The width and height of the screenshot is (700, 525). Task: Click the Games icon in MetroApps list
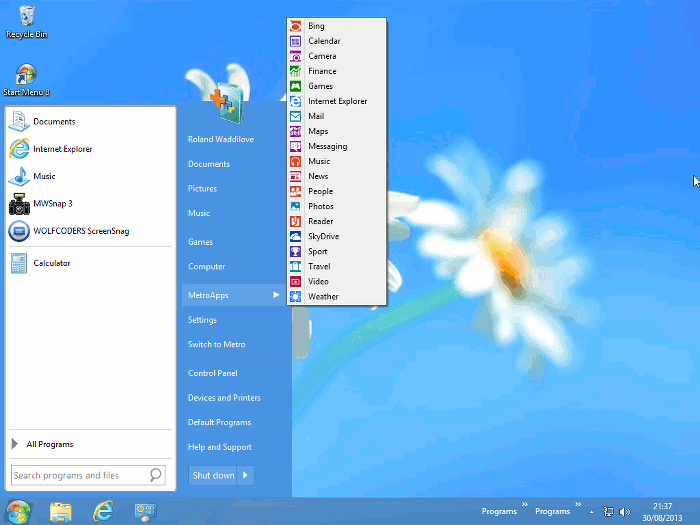(295, 86)
